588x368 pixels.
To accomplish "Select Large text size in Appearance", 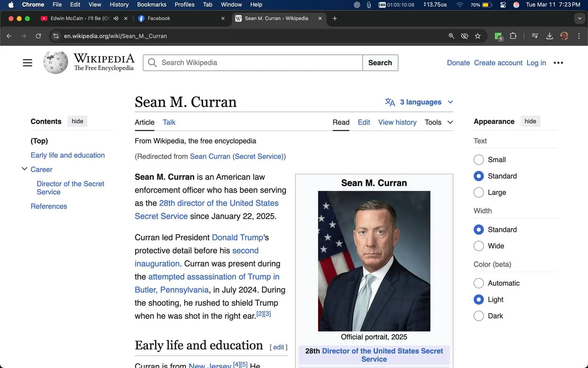I will point(479,192).
